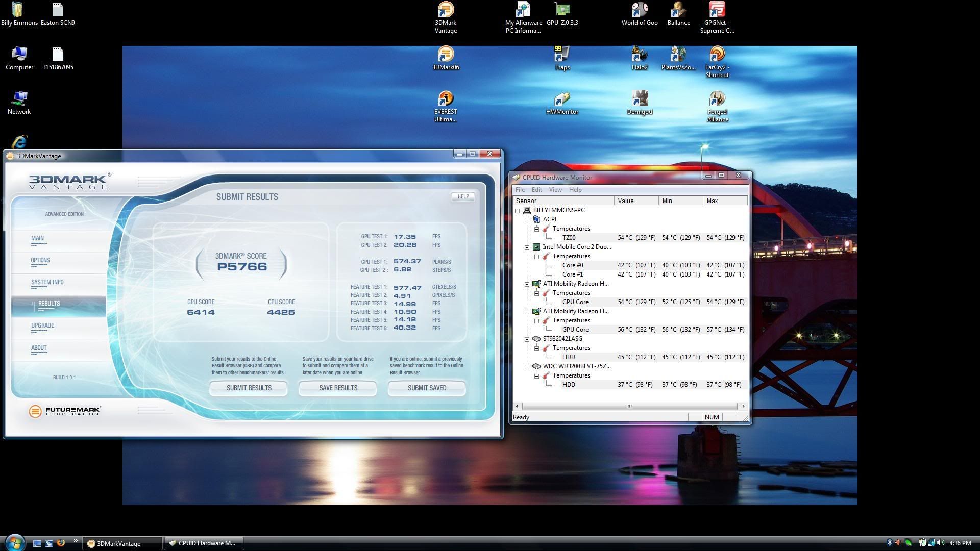980x551 pixels.
Task: Click 3DMarkVantage taskbar button
Action: click(x=122, y=543)
